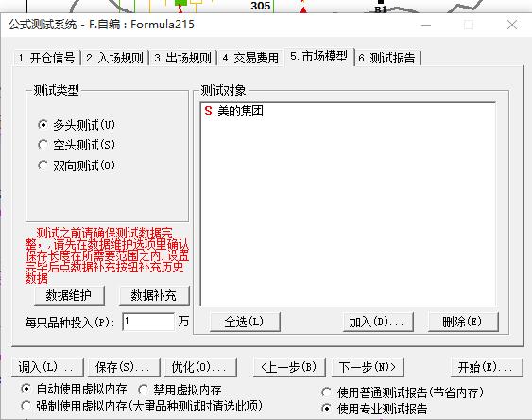Click 调入(L)... button
This screenshot has height=420, width=532.
tap(47, 367)
